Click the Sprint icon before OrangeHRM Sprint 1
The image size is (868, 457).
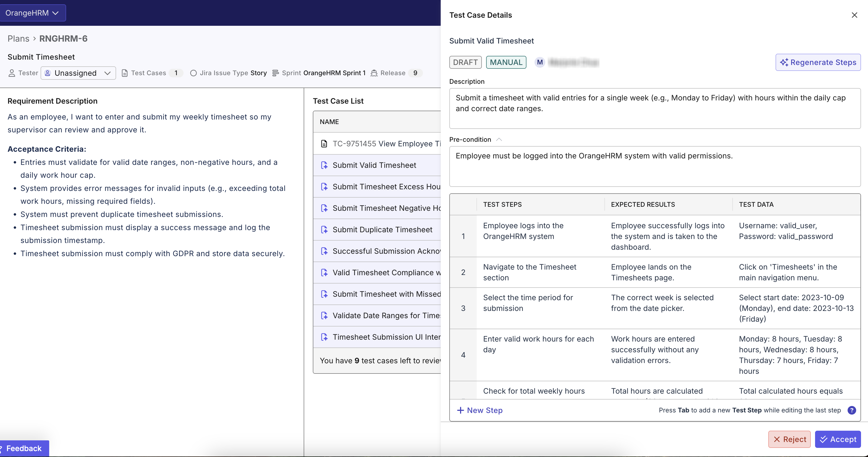point(275,73)
